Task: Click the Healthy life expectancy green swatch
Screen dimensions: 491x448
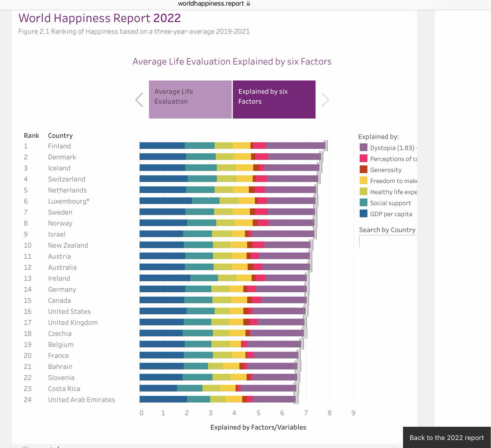Action: pyautogui.click(x=363, y=192)
